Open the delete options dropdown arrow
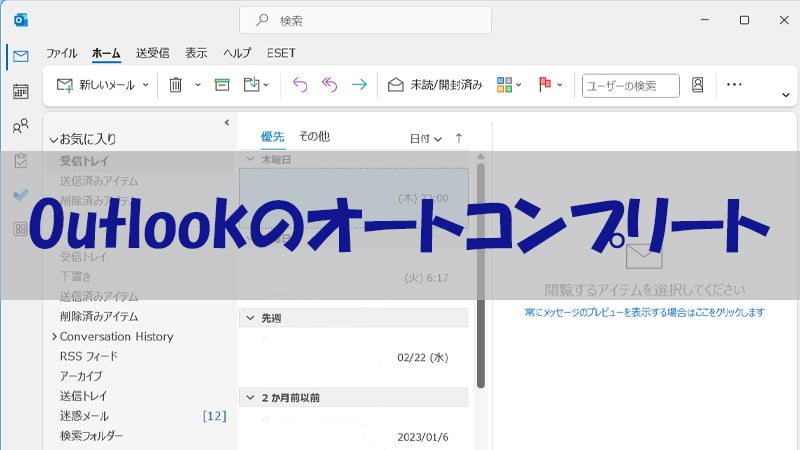The height and width of the screenshot is (450, 800). click(198, 85)
